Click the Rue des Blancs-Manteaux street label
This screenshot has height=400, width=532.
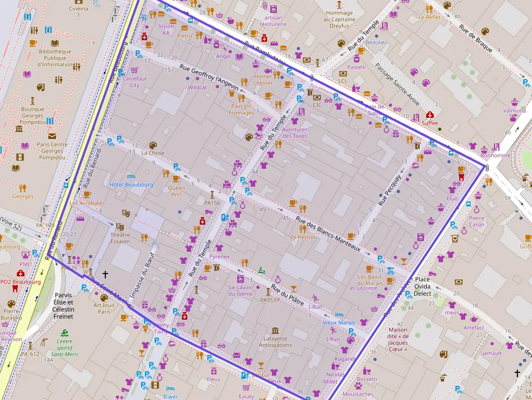pyautogui.click(x=328, y=234)
